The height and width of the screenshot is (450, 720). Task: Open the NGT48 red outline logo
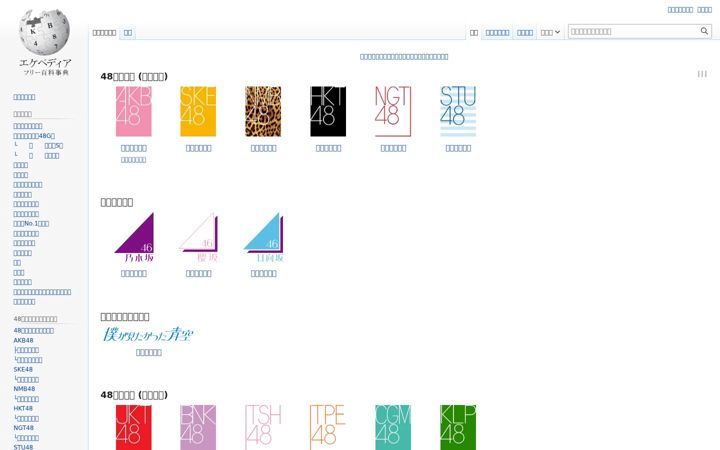coord(393,111)
